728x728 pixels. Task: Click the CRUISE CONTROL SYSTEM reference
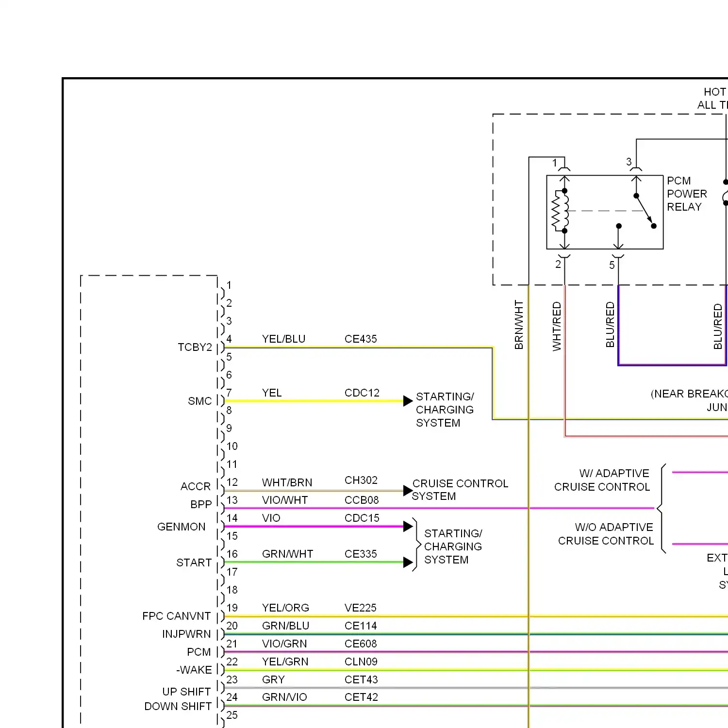460,490
